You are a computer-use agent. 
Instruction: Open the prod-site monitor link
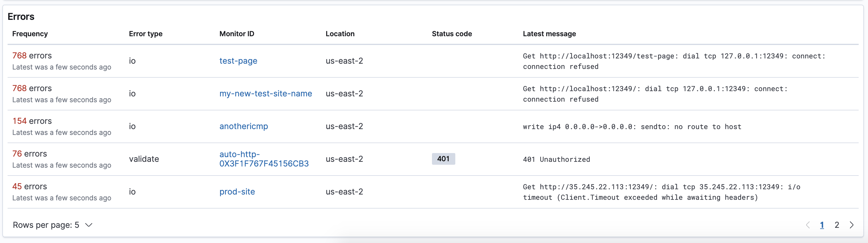237,191
